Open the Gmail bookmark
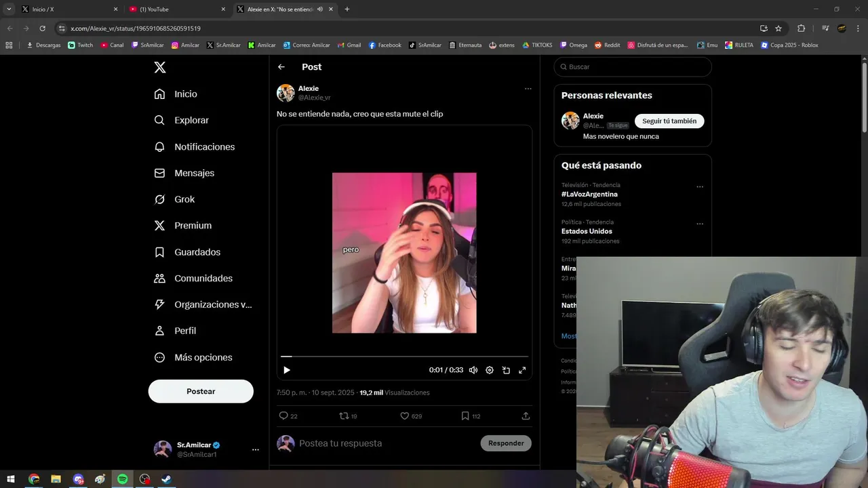The width and height of the screenshot is (868, 488). (x=349, y=45)
